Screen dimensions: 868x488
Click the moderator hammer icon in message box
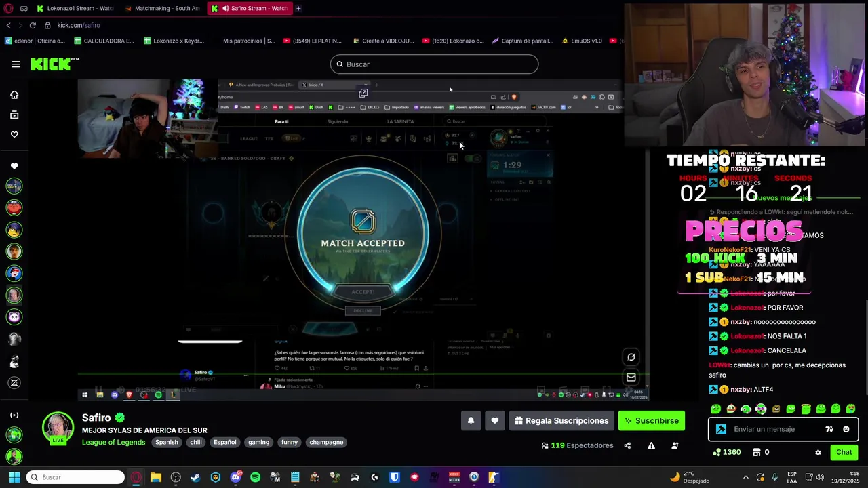[721, 429]
